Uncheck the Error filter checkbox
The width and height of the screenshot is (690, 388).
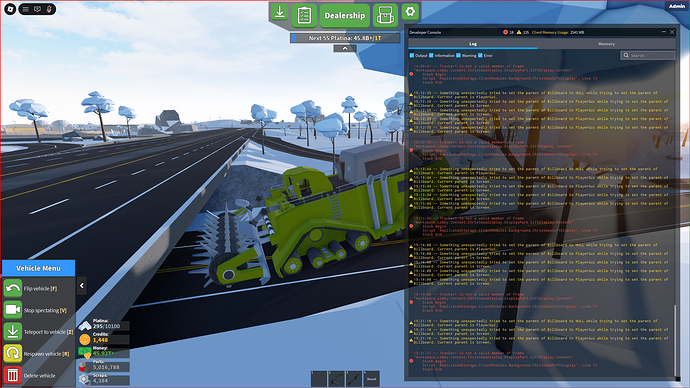point(480,55)
